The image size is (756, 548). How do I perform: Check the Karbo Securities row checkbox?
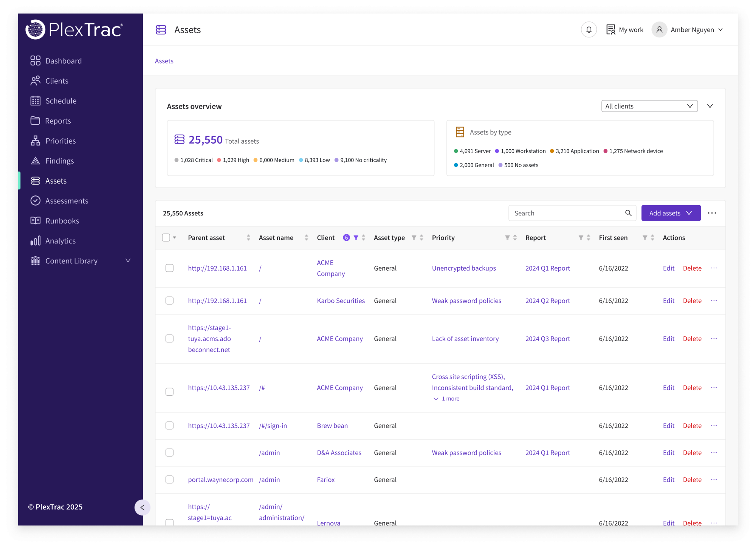(169, 300)
